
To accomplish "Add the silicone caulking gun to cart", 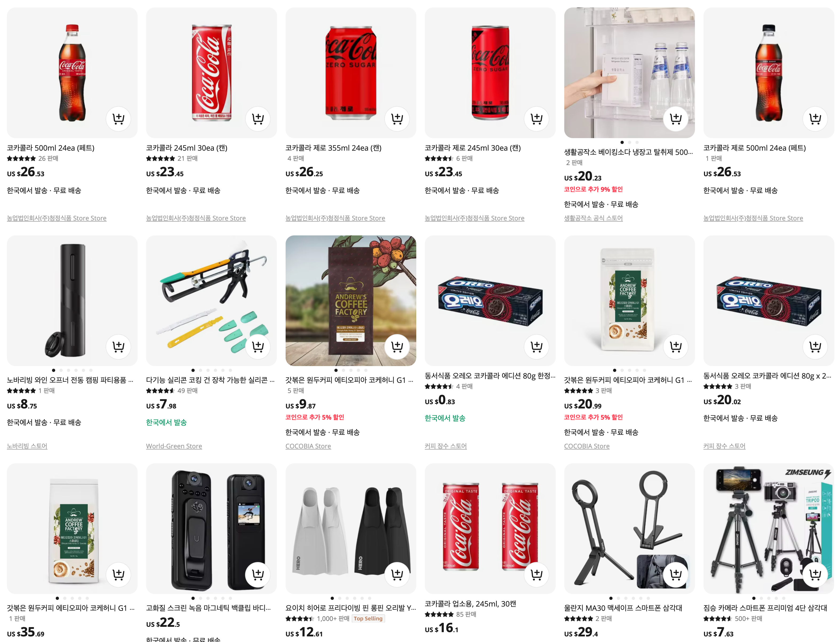I will coord(258,346).
